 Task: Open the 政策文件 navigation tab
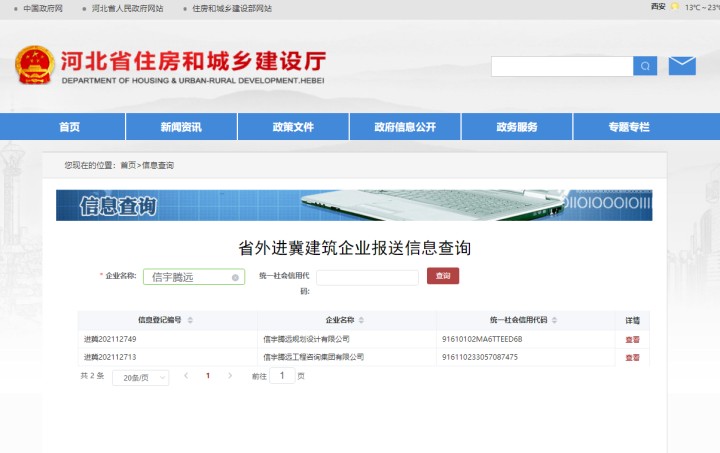click(x=293, y=127)
